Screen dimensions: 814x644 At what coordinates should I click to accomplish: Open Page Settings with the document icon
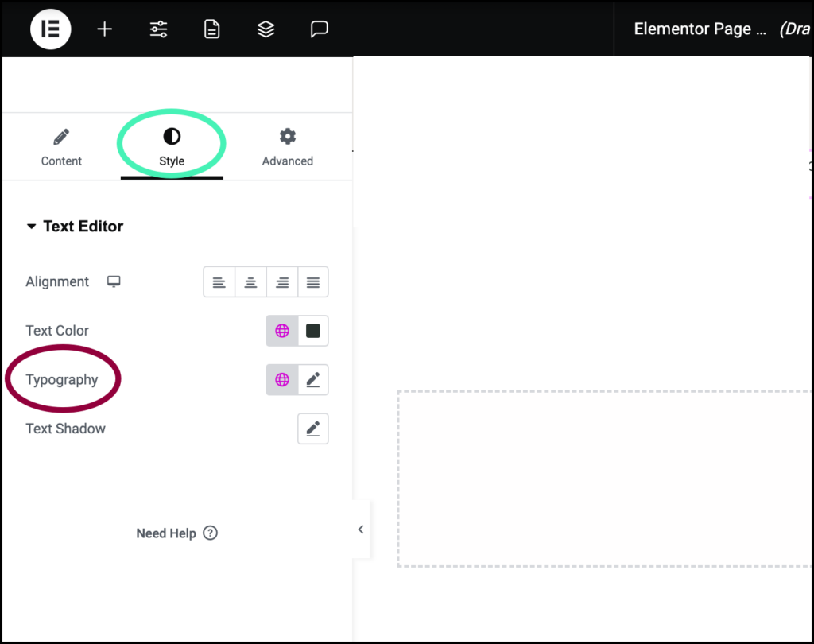point(211,29)
